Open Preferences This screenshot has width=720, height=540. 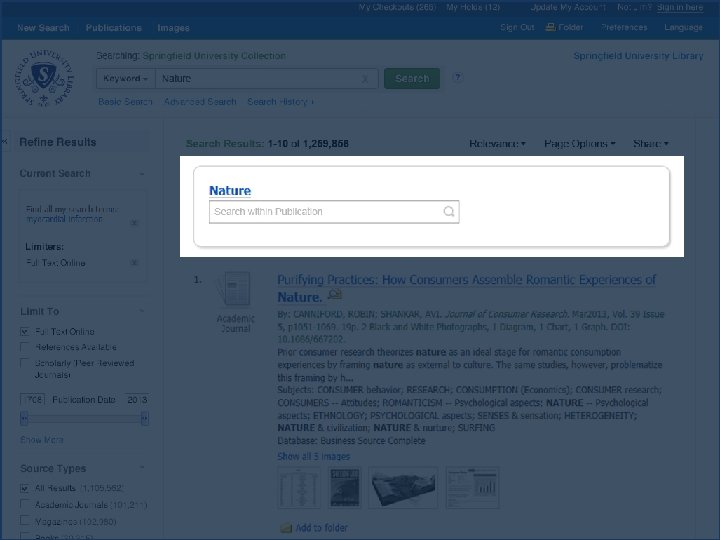point(624,28)
